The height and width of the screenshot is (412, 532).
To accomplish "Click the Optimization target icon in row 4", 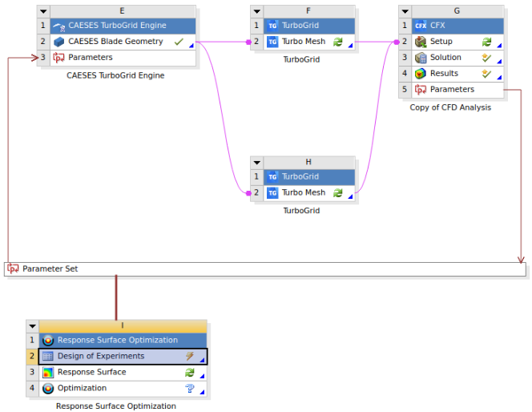I will pos(48,388).
